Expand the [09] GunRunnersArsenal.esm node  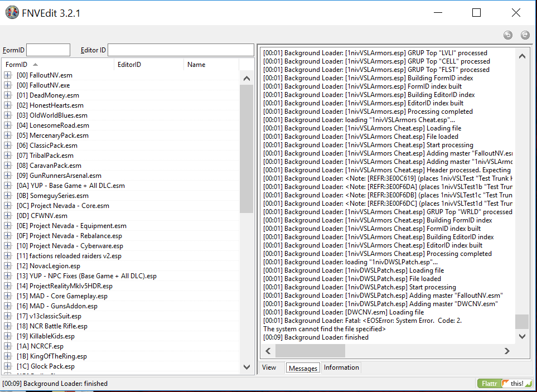pyautogui.click(x=8, y=175)
